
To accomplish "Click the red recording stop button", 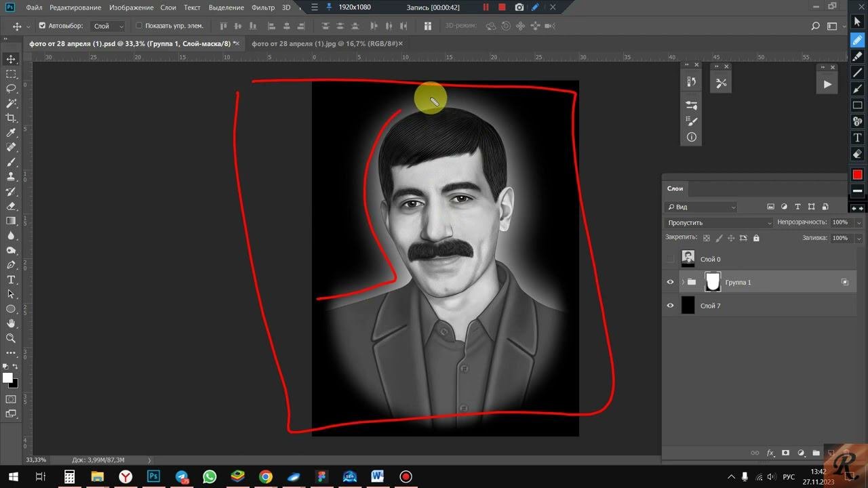I will point(502,7).
